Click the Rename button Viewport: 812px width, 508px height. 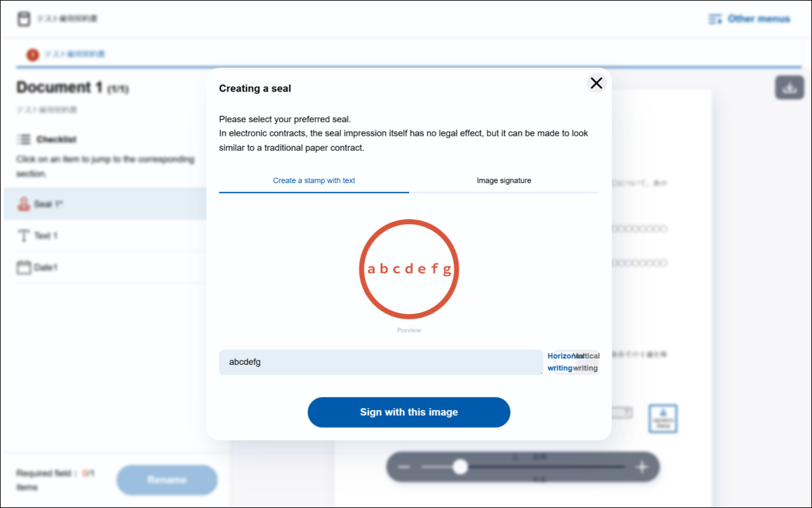tap(167, 480)
